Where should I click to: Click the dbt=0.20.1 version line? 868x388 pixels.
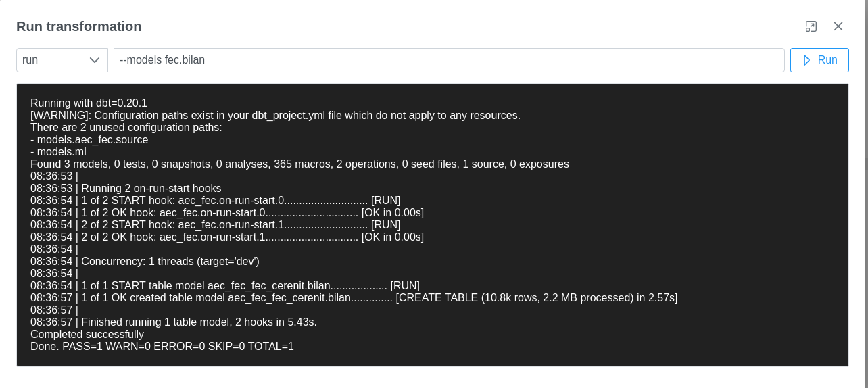tap(89, 103)
